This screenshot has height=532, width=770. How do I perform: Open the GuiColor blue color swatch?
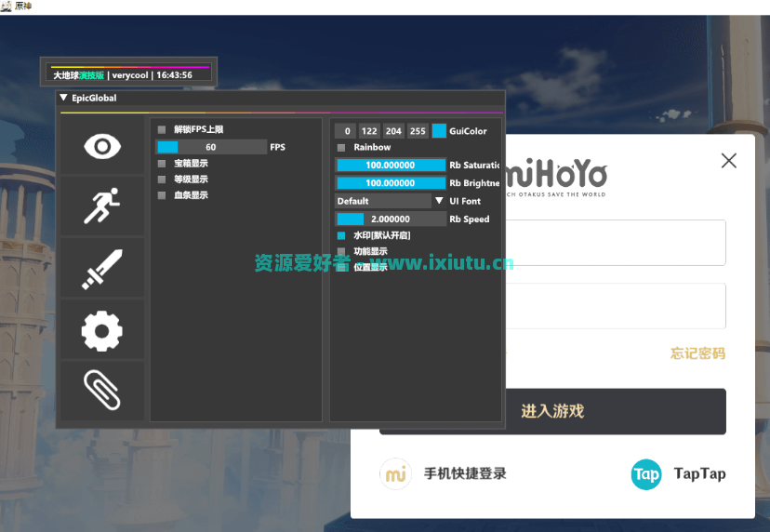pos(439,131)
